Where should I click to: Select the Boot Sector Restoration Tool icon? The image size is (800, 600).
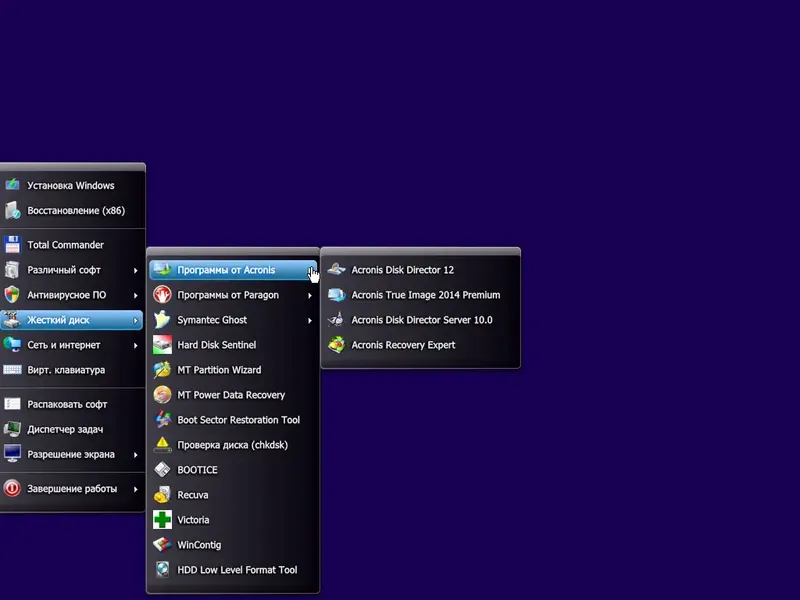tap(162, 420)
